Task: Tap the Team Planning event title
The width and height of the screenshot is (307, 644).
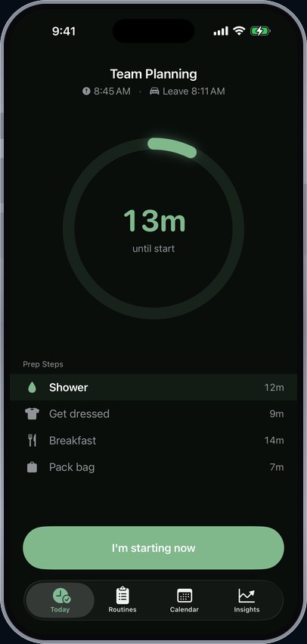Action: (153, 74)
